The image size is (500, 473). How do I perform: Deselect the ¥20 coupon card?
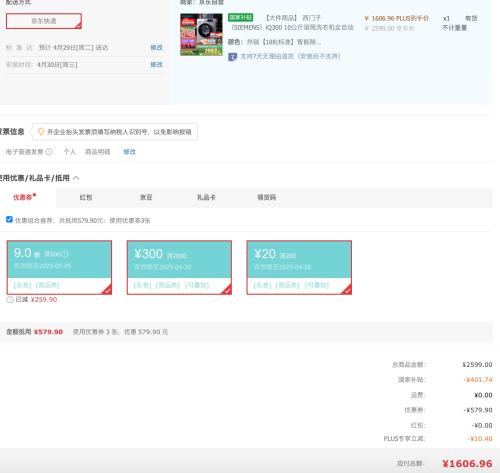pos(299,267)
